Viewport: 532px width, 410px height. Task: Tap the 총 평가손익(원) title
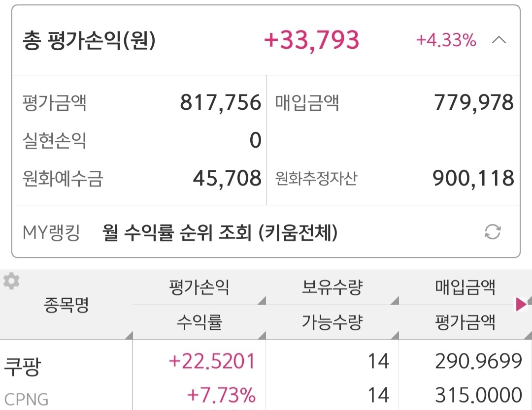click(89, 41)
